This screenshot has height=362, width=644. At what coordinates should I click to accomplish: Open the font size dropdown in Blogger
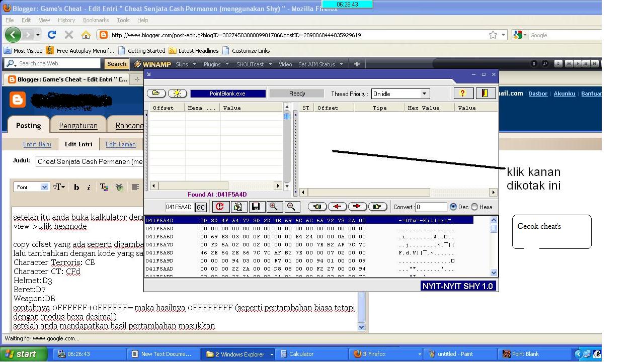click(59, 187)
